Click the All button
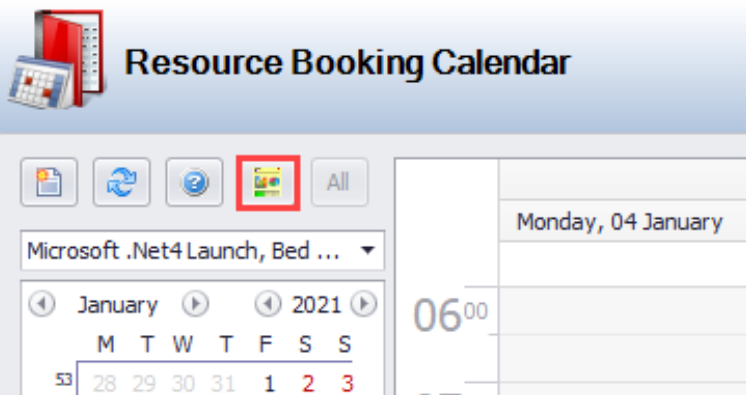746x395 pixels. [x=339, y=182]
